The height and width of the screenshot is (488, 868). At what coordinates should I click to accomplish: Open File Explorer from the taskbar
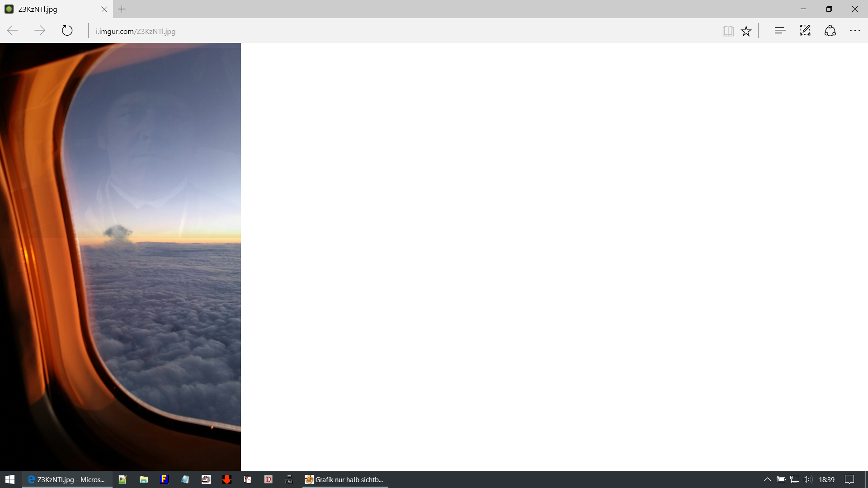point(144,479)
